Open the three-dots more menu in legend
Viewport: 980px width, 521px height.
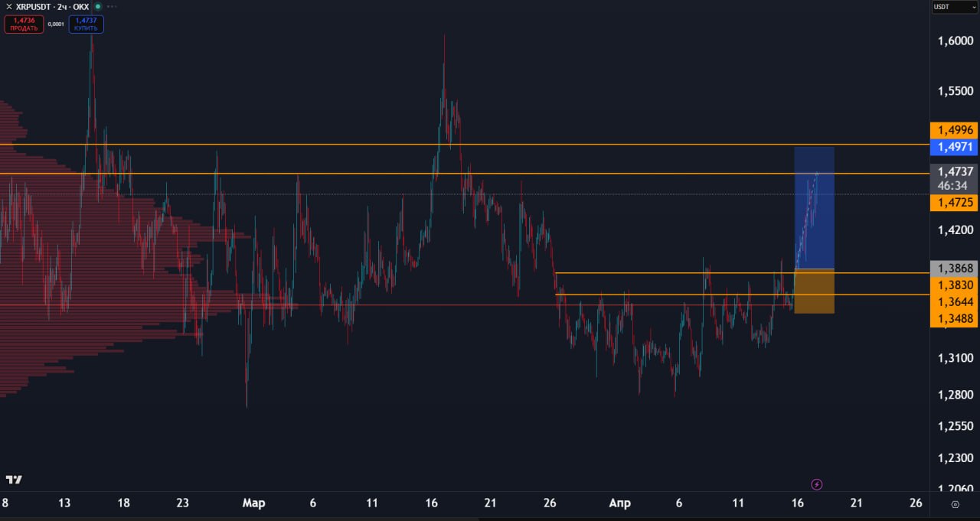(x=112, y=6)
